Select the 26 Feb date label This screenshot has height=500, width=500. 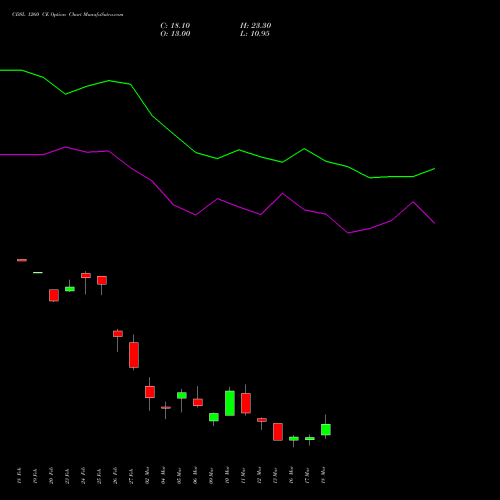(115, 476)
